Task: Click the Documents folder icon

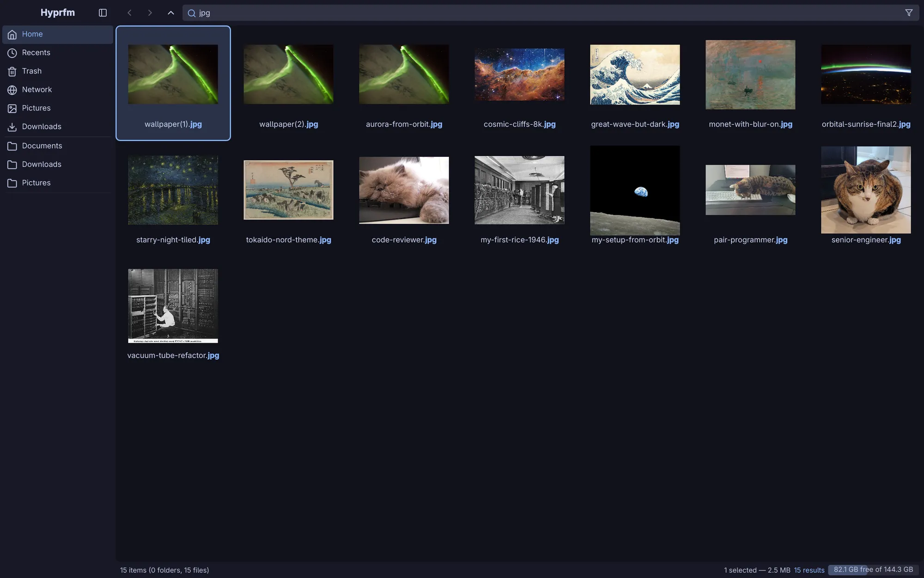Action: (12, 146)
